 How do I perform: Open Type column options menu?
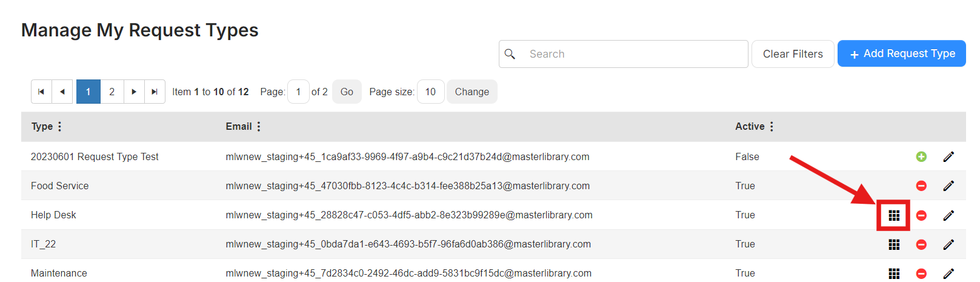click(x=59, y=127)
